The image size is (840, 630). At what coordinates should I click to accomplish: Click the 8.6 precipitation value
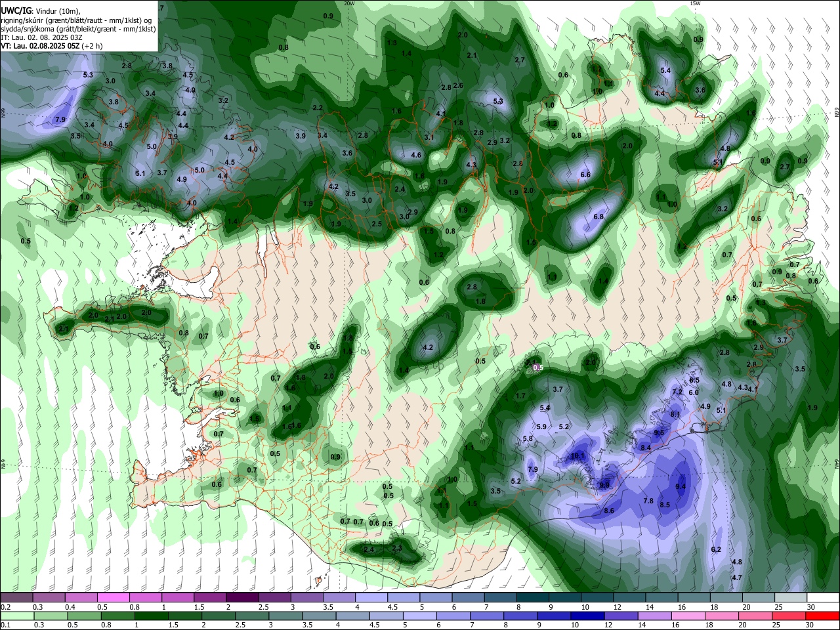point(609,511)
